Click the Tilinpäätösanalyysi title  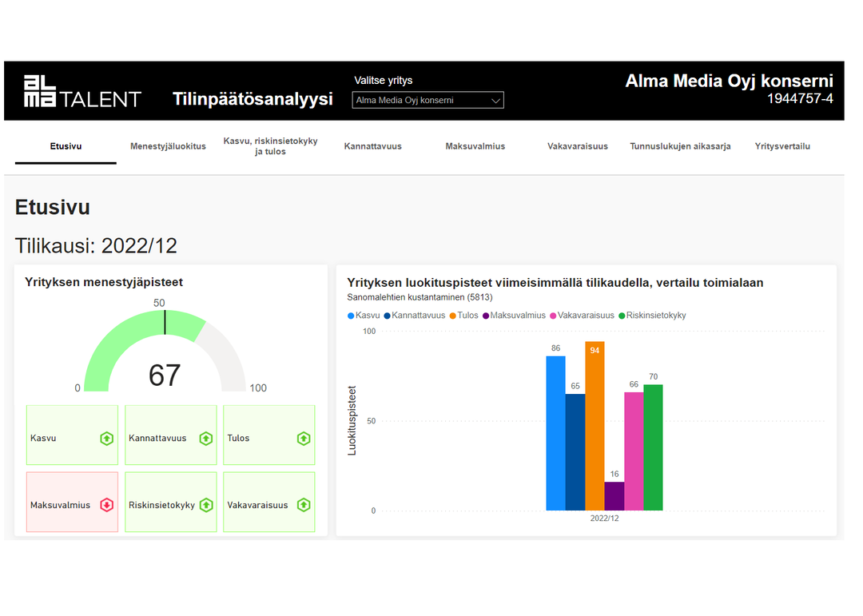(x=253, y=99)
